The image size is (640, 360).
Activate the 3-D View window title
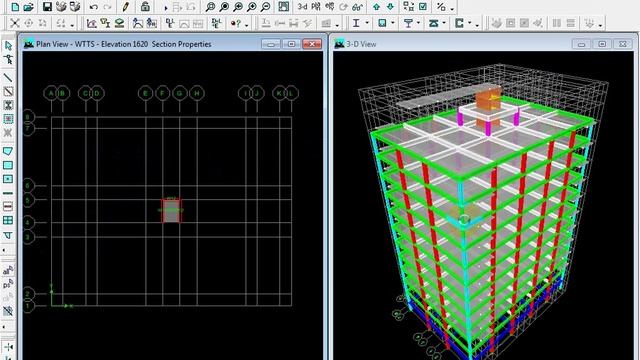click(362, 44)
